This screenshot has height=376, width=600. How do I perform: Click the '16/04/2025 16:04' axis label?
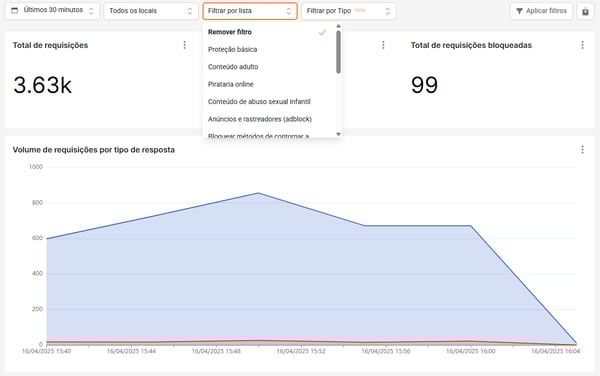(555, 351)
